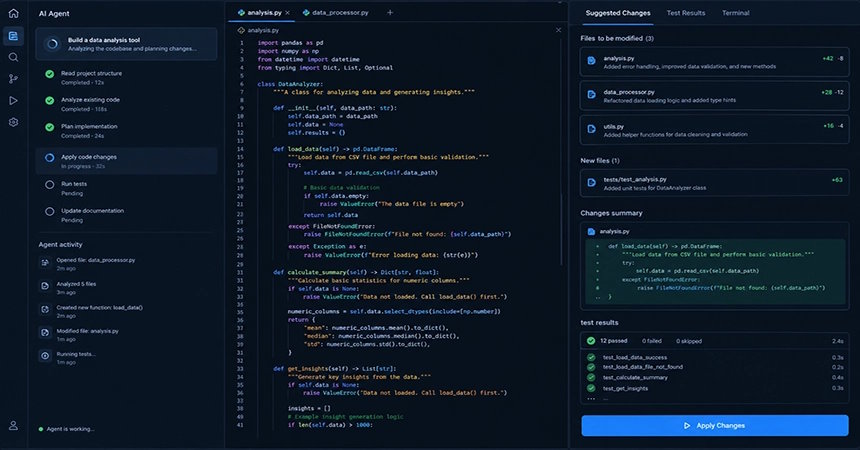Screen dimensions: 860x450
Task: Open the user account icon
Action: 13,425
